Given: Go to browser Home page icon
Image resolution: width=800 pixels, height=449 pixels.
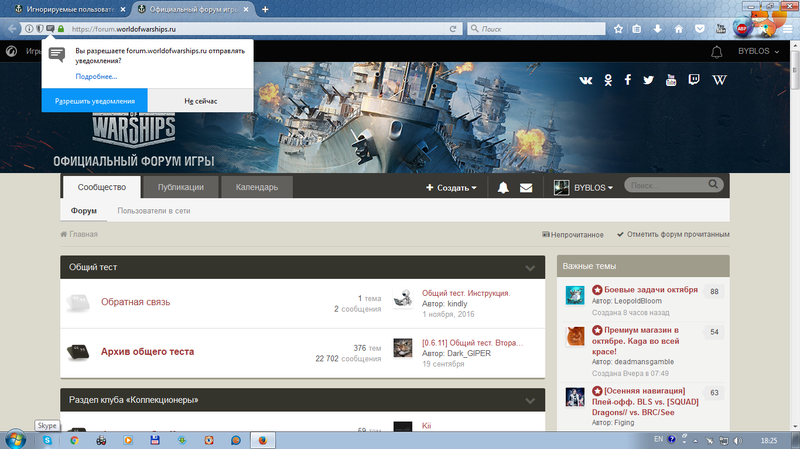Looking at the screenshot, I should coord(679,29).
